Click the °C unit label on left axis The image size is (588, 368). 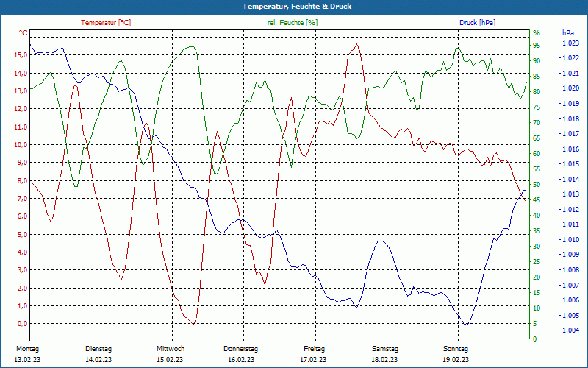pyautogui.click(x=23, y=33)
